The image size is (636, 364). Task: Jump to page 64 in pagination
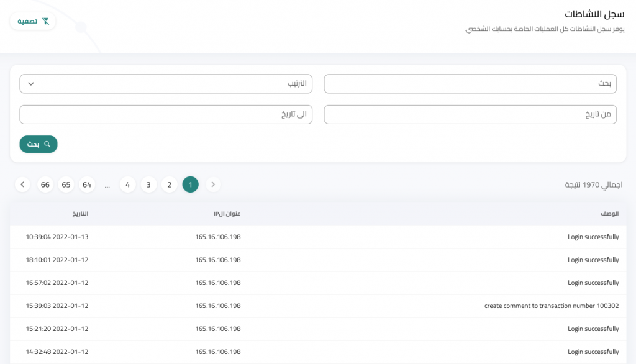pos(87,184)
